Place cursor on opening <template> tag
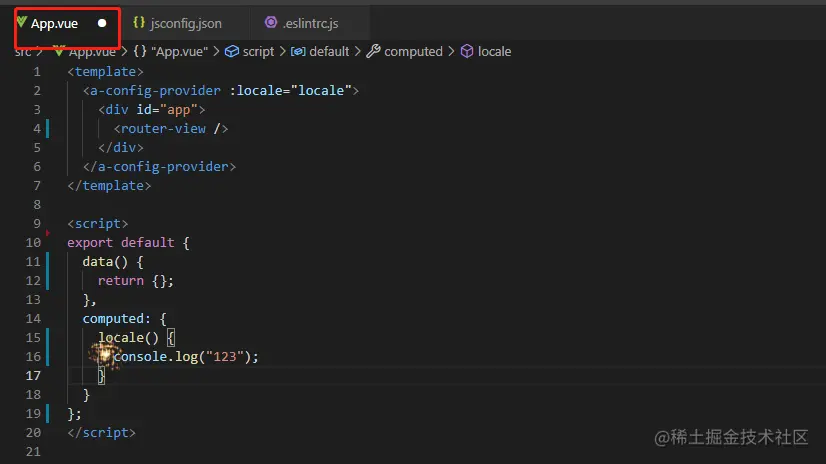The height and width of the screenshot is (464, 826). click(x=105, y=72)
